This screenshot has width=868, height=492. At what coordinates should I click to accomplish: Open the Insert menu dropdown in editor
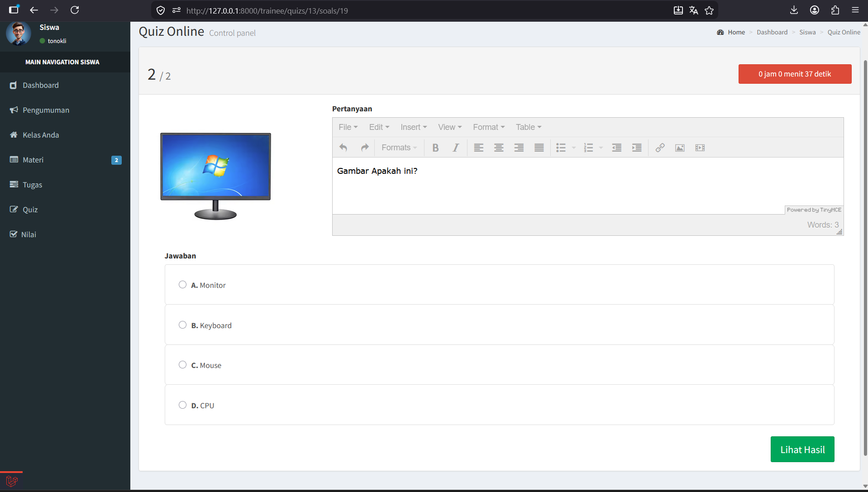click(x=414, y=127)
